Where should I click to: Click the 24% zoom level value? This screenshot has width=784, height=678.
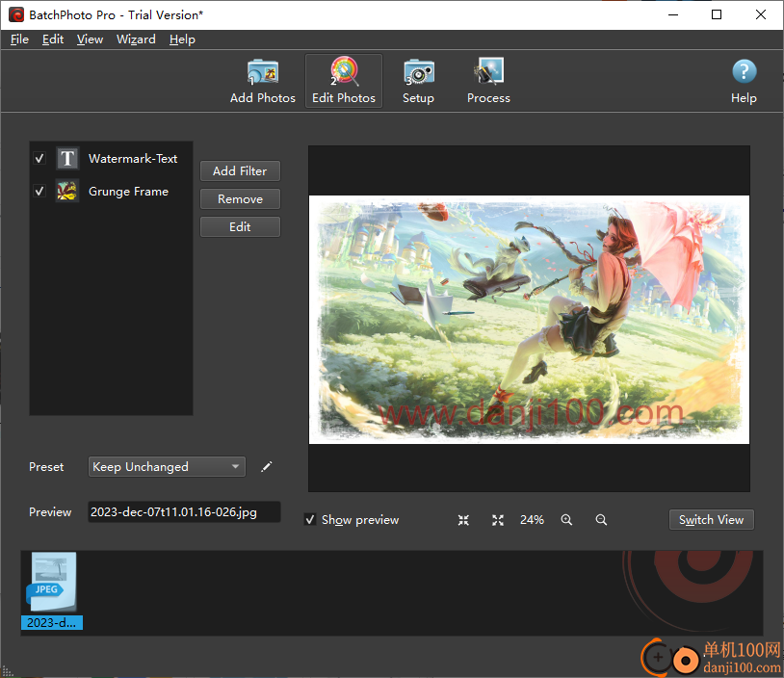tap(532, 520)
